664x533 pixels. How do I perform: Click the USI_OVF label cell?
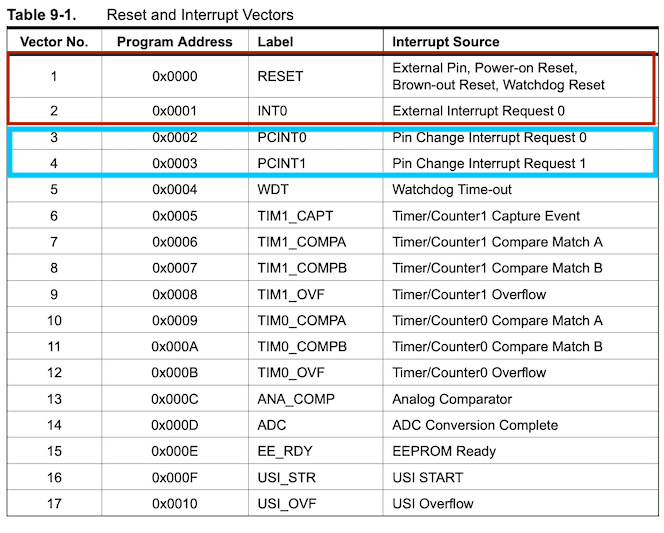tap(286, 503)
